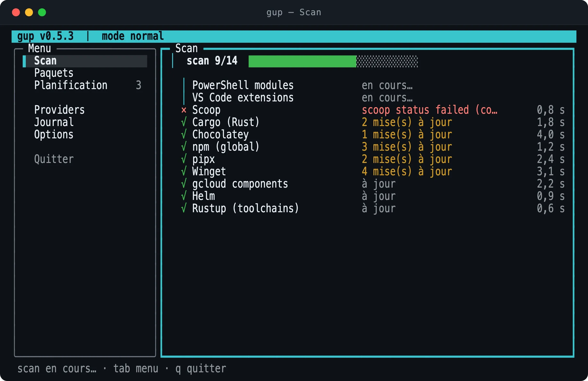Click the Planification count badge 3

point(138,85)
